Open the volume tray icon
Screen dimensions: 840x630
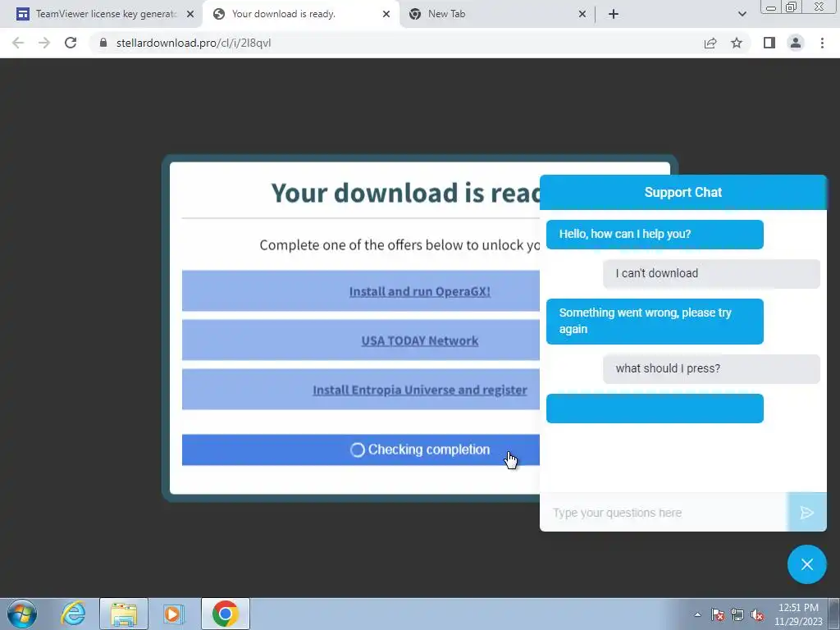(x=757, y=614)
